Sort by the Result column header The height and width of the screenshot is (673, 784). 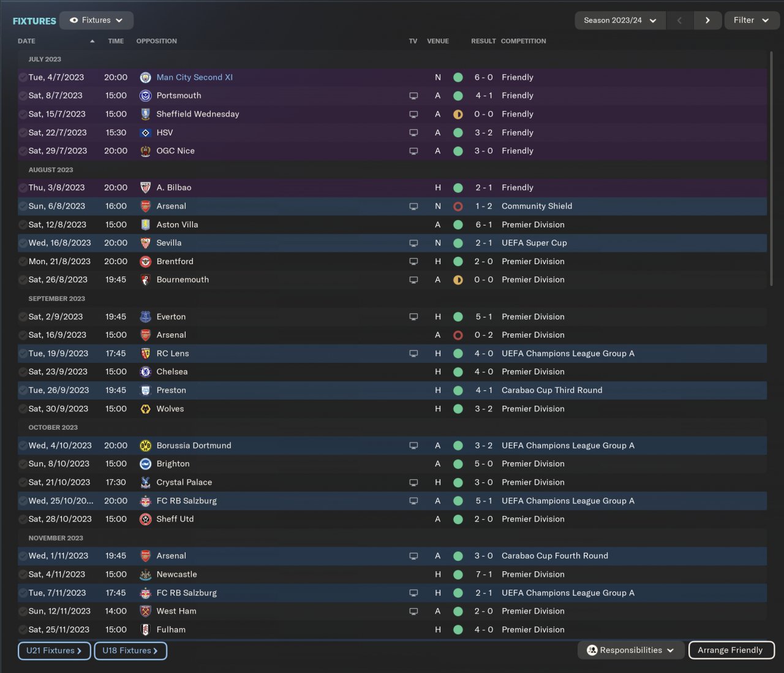[x=483, y=41]
